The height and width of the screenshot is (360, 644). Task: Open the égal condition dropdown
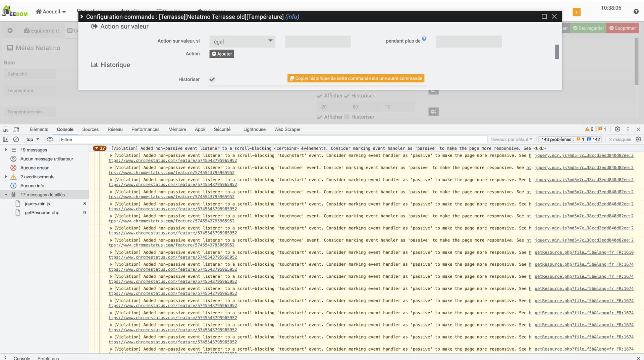pos(242,42)
